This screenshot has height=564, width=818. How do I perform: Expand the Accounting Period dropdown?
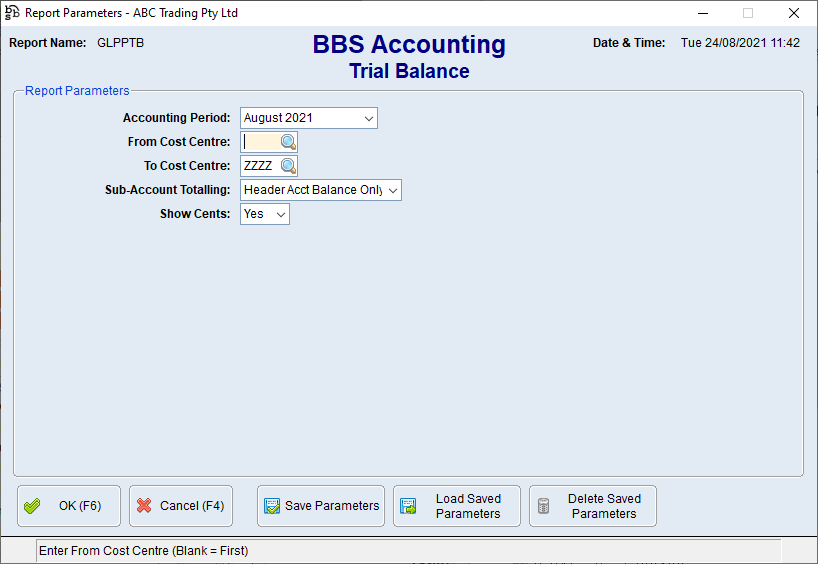pyautogui.click(x=369, y=118)
